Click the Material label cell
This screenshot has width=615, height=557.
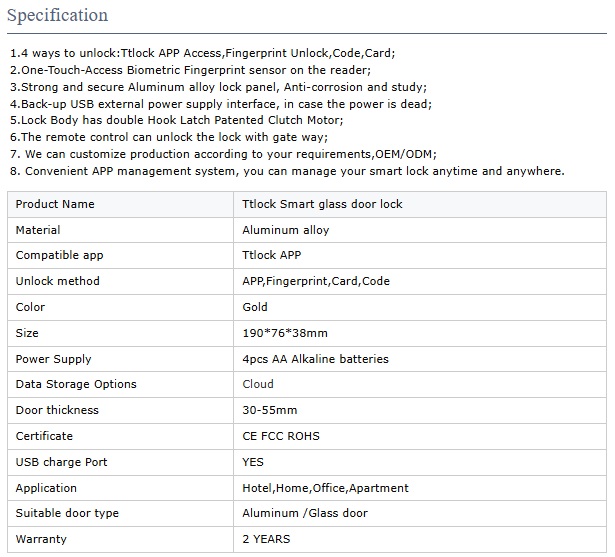(x=120, y=230)
